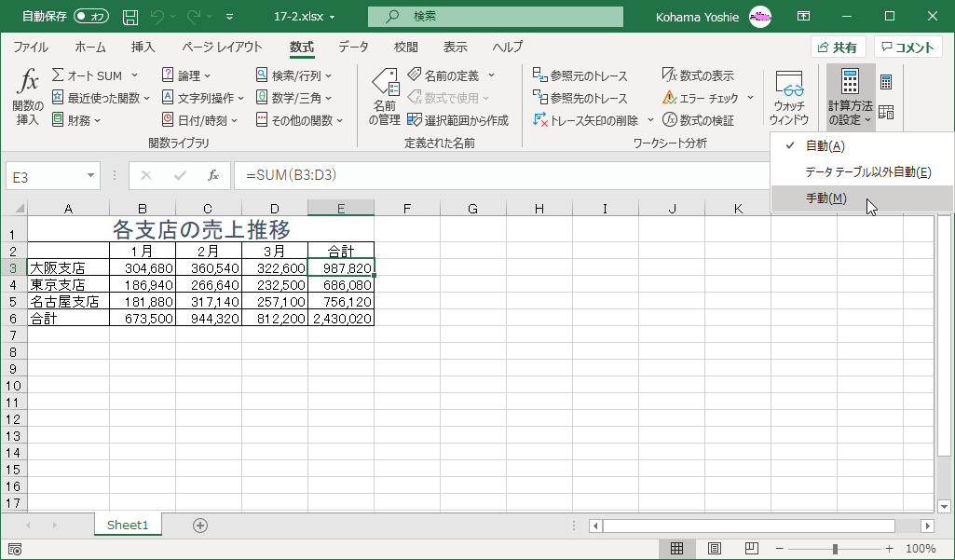The width and height of the screenshot is (955, 560).
Task: Expand Define Name dropdown arrow
Action: point(491,75)
